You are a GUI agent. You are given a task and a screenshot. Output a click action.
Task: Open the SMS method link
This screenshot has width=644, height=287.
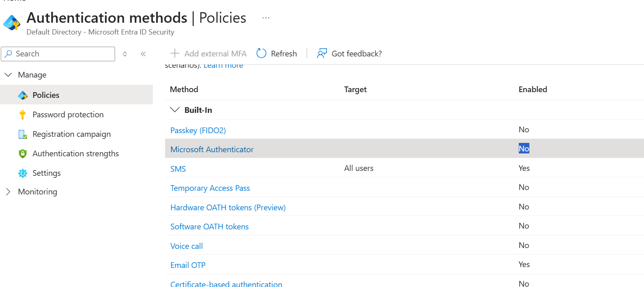click(178, 169)
